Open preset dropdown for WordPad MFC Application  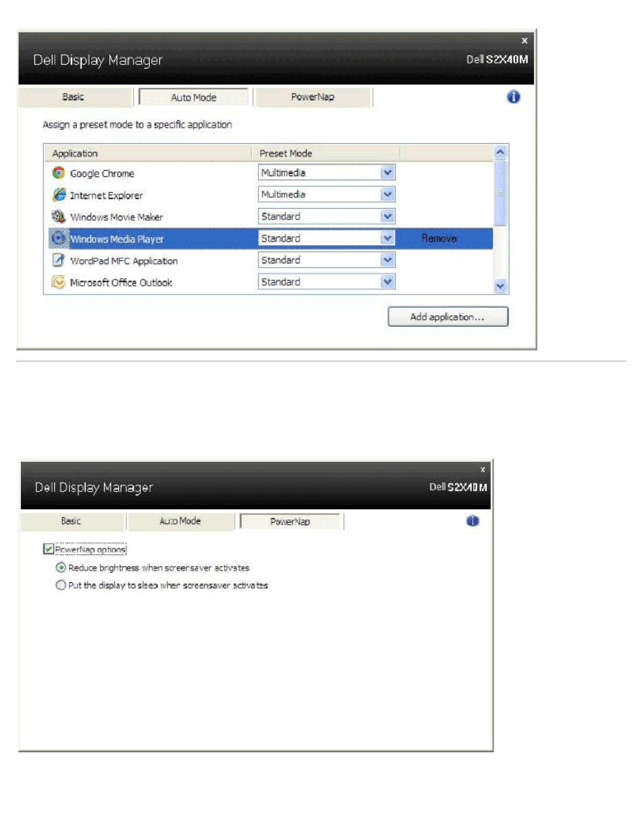coord(387,259)
